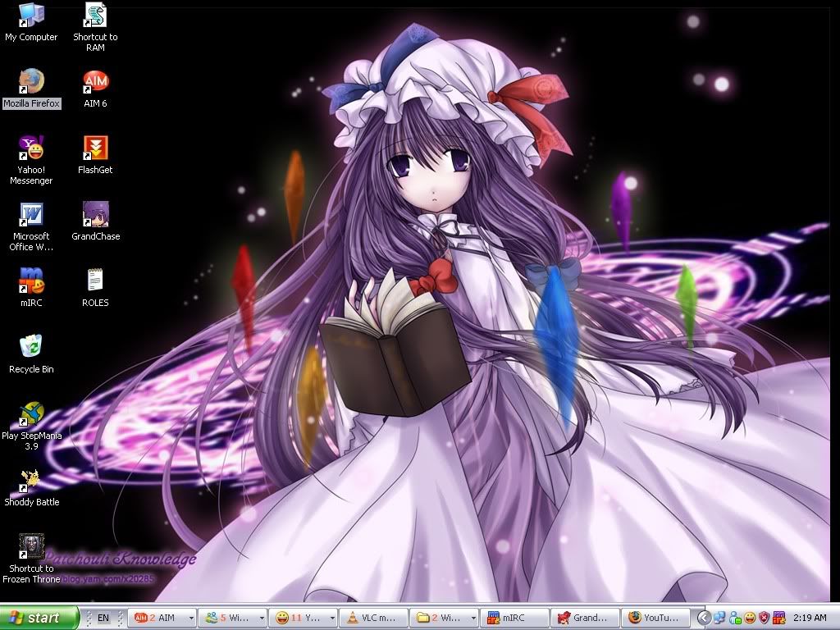
Task: Switch to the mIRC taskbar button
Action: [x=514, y=618]
